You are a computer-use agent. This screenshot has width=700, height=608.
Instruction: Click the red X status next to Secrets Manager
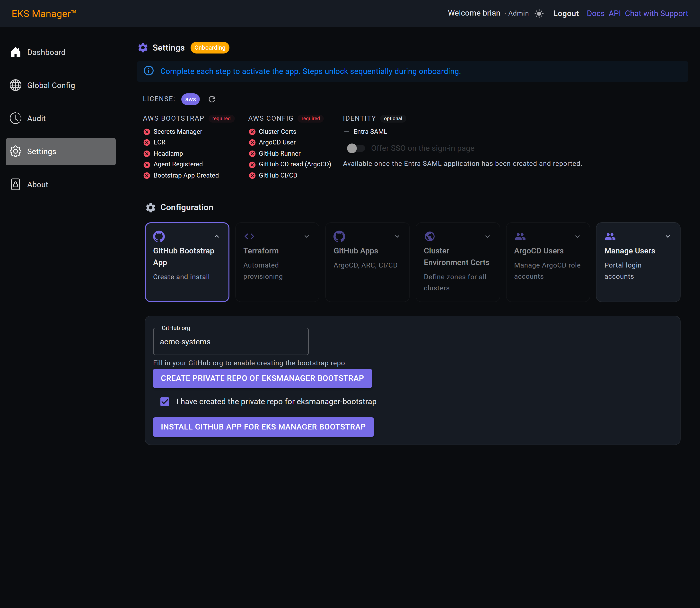(x=147, y=132)
